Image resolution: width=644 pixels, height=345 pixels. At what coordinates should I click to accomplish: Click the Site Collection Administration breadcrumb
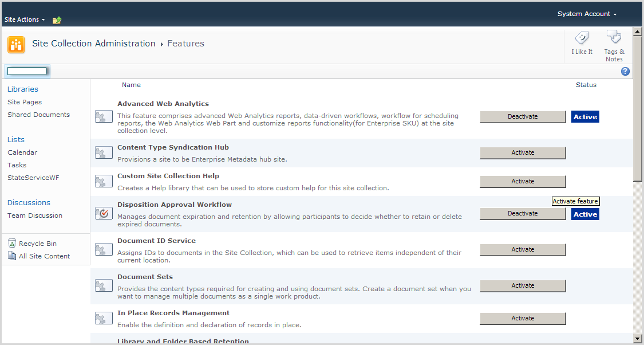click(93, 44)
